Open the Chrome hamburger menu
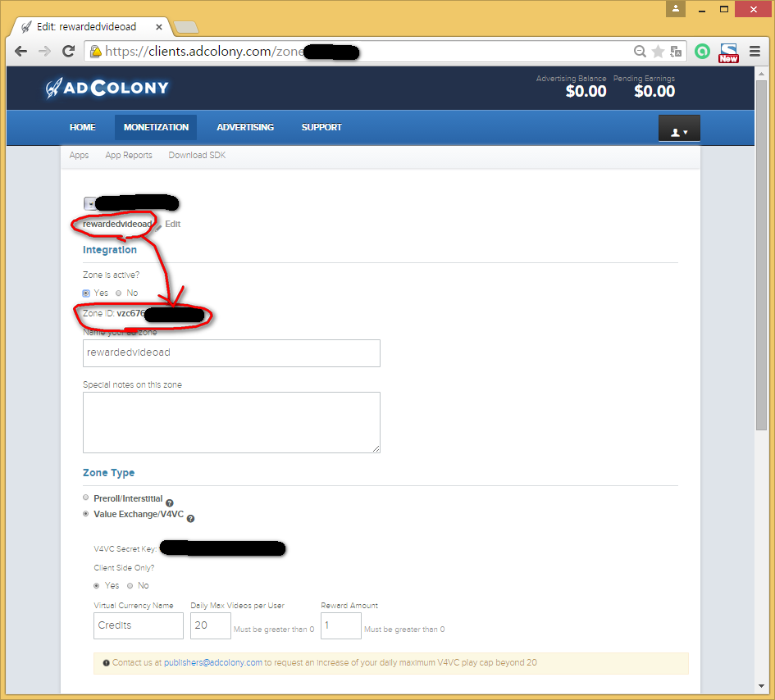775x700 pixels. [x=754, y=52]
